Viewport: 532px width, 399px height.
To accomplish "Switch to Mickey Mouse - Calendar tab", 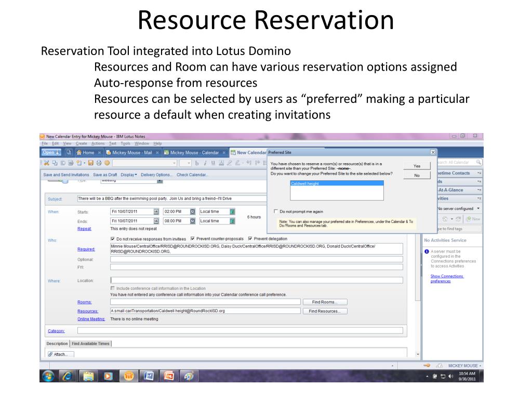I will click(195, 153).
